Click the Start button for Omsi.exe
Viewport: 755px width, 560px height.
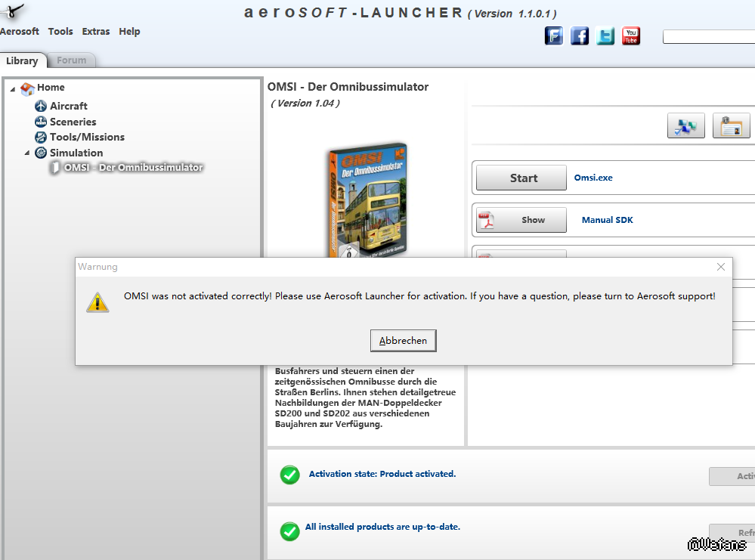521,178
